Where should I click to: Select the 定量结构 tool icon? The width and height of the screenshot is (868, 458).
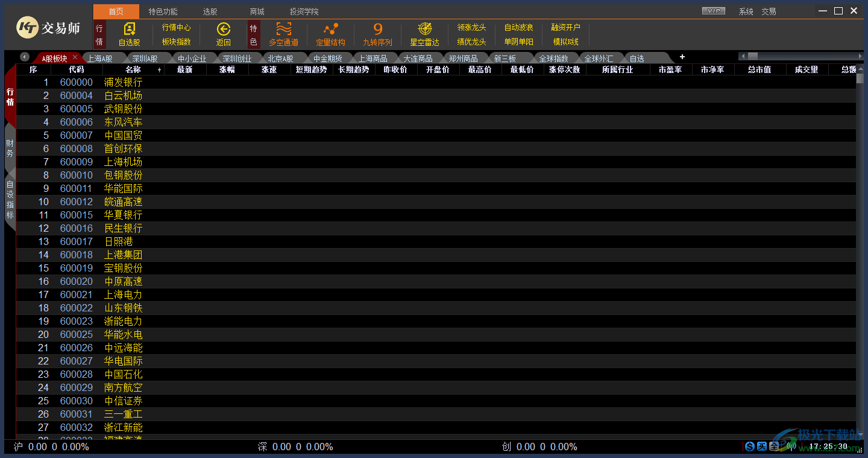click(330, 34)
